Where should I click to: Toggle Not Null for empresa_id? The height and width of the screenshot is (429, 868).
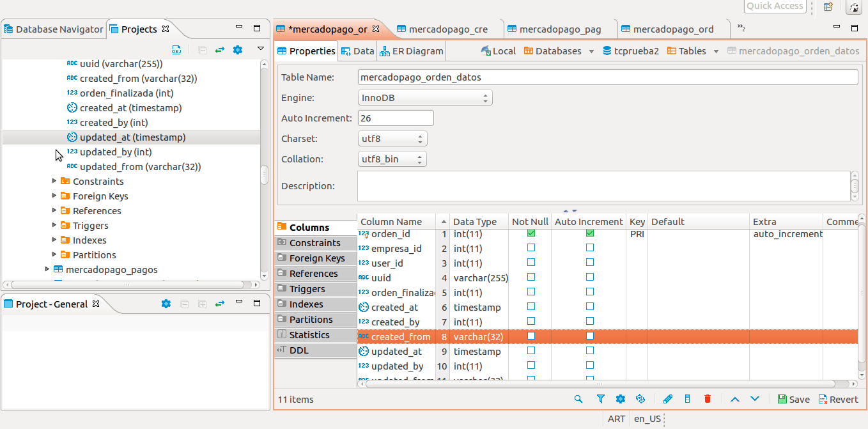[x=531, y=247]
